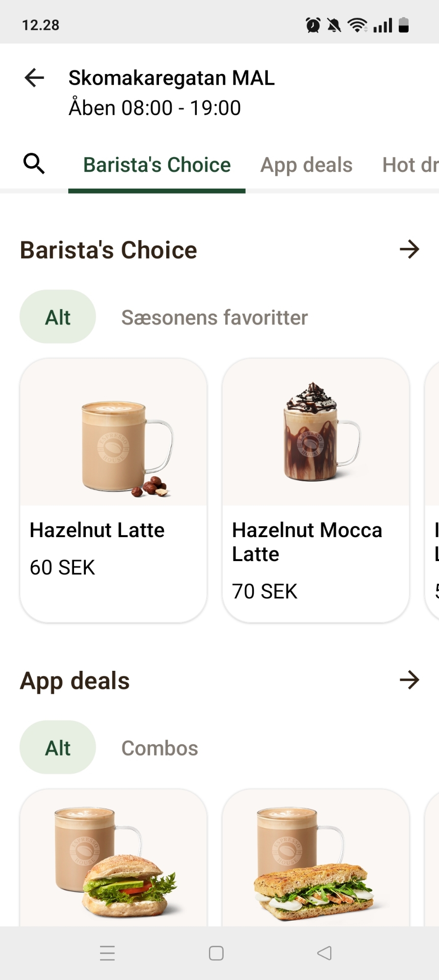
Task: Open the menu search magnifier
Action: [34, 164]
